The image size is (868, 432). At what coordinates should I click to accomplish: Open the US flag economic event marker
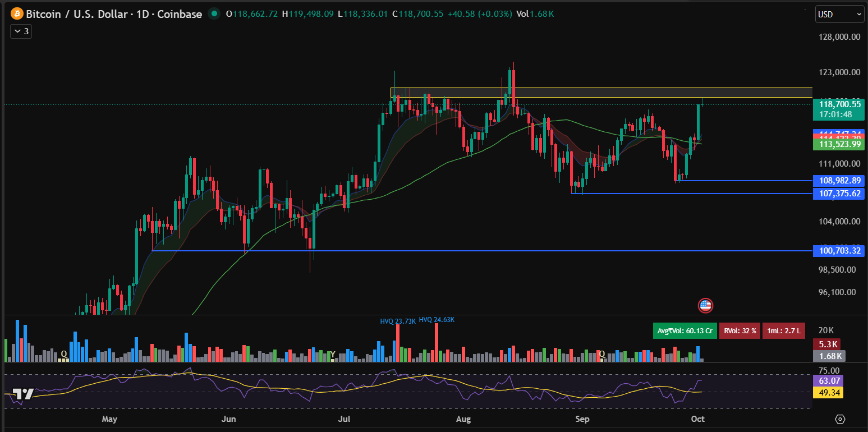pos(705,306)
